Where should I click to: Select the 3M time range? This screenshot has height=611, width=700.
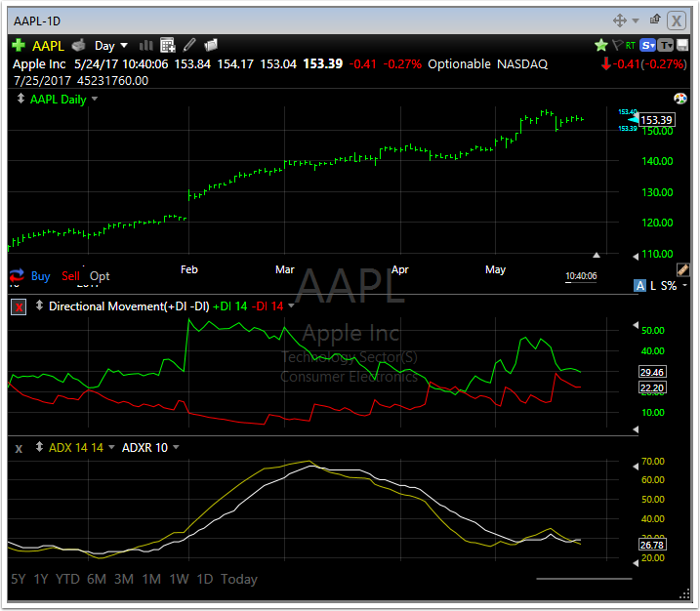coord(124,579)
